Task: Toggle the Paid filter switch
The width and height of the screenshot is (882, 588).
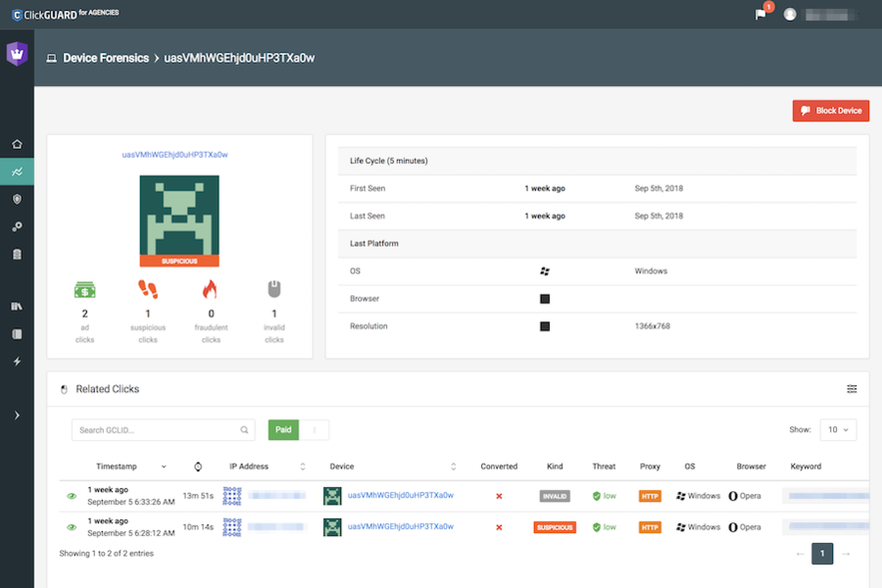Action: click(298, 429)
